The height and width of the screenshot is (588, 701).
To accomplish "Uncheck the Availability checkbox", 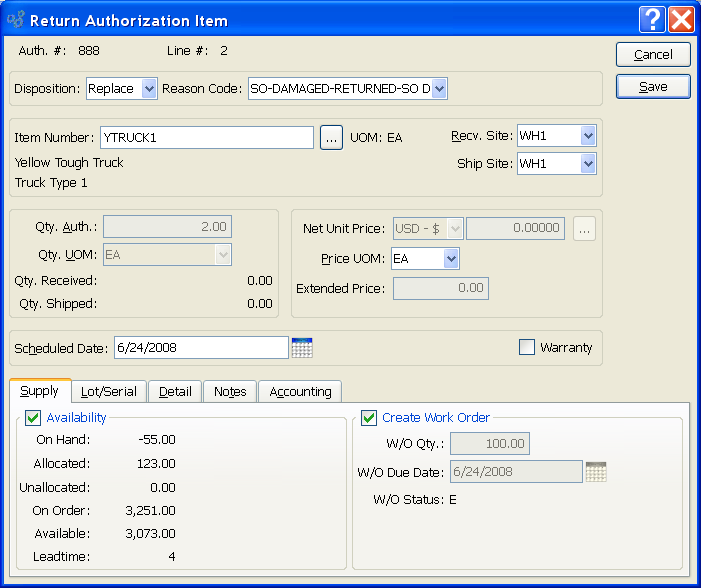I will 33,417.
